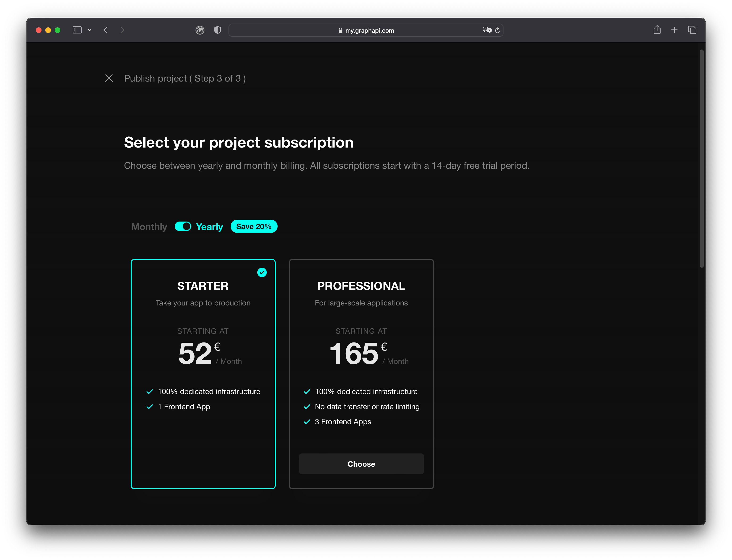Select the Yearly billing label
Image resolution: width=732 pixels, height=560 pixels.
pos(209,227)
